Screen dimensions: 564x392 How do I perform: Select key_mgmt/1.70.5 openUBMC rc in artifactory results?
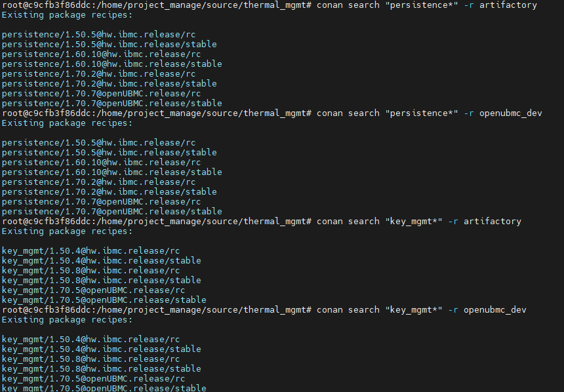pos(93,290)
